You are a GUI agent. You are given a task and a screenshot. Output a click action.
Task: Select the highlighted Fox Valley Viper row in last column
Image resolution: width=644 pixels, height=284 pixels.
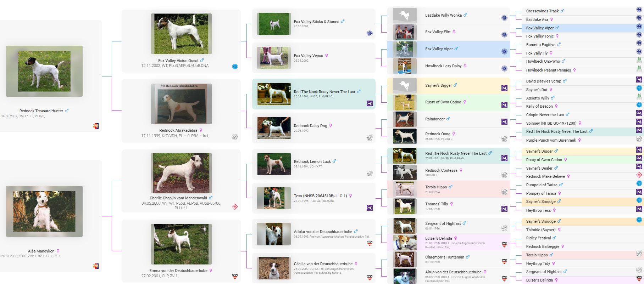point(539,28)
